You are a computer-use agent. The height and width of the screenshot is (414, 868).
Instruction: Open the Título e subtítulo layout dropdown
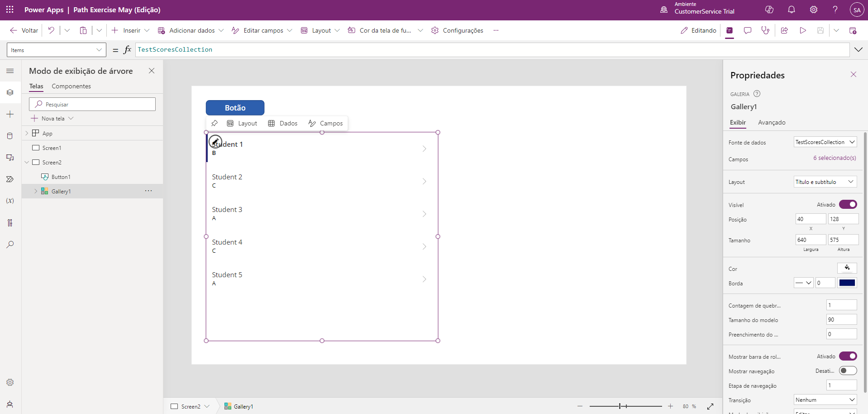(825, 182)
